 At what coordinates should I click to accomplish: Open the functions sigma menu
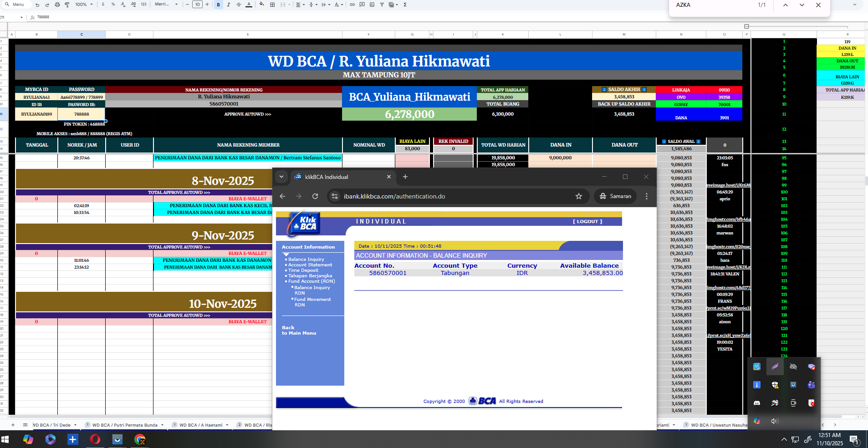click(x=405, y=5)
